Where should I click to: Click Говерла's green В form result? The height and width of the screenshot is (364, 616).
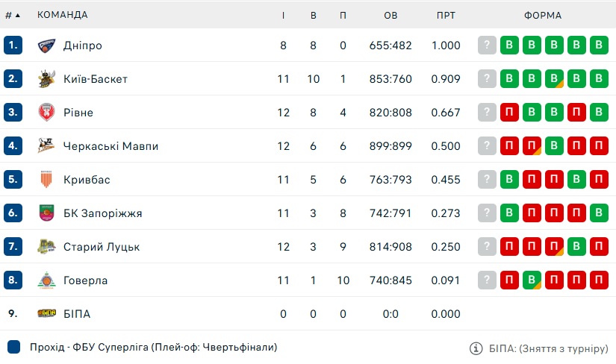click(532, 280)
